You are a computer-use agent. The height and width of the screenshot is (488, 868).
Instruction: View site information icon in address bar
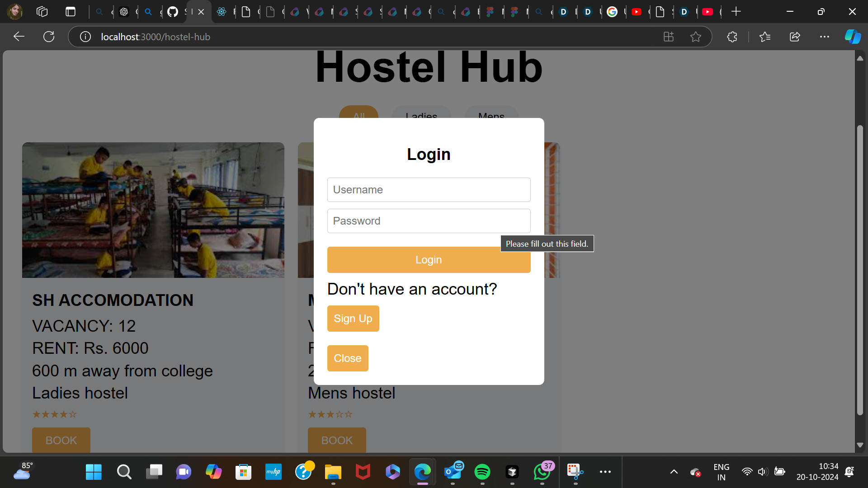(85, 37)
